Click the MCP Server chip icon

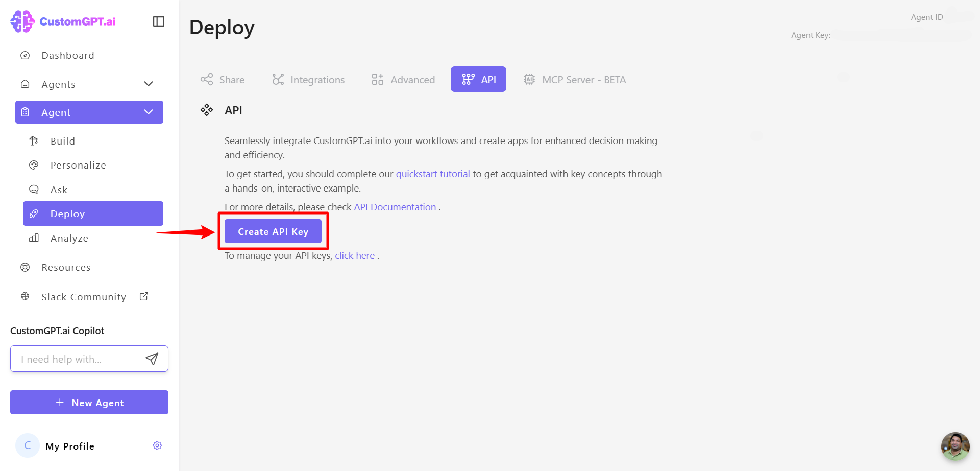coord(529,79)
